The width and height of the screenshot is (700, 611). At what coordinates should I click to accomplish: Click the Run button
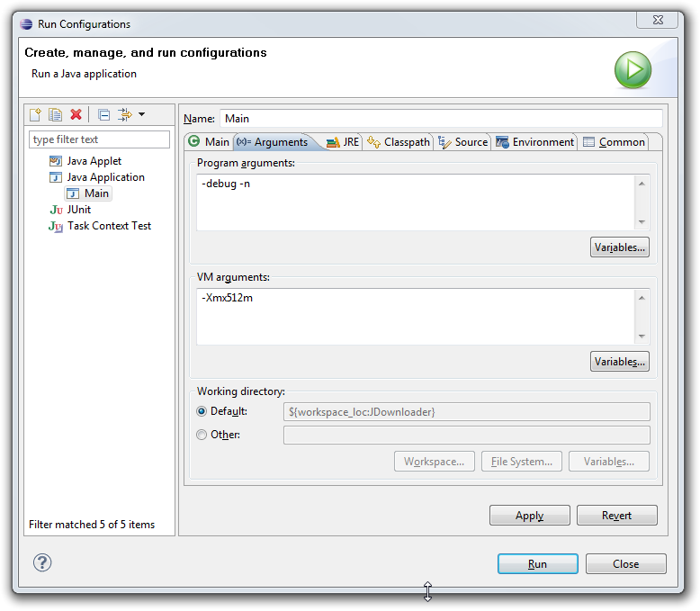[537, 564]
